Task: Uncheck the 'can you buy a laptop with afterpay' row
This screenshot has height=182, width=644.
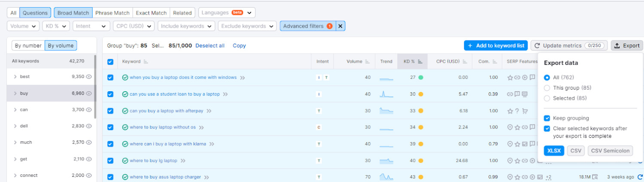Action: 110,111
